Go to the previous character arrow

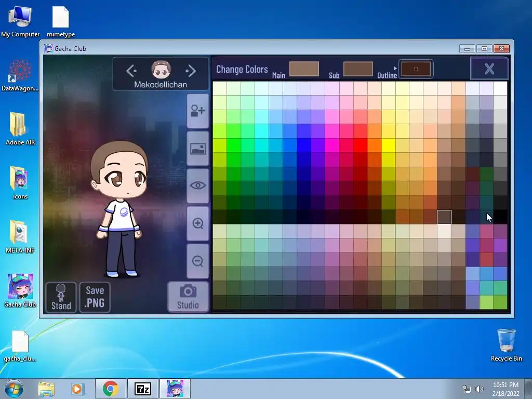131,71
